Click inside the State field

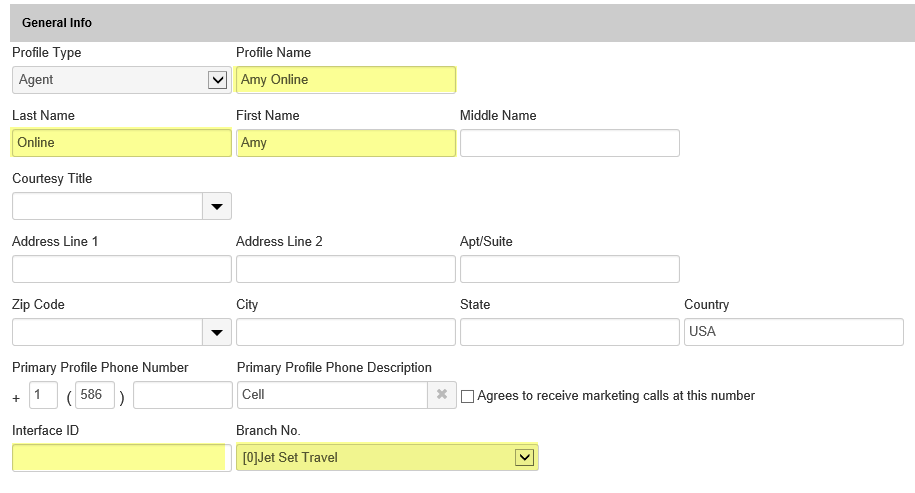(x=569, y=332)
